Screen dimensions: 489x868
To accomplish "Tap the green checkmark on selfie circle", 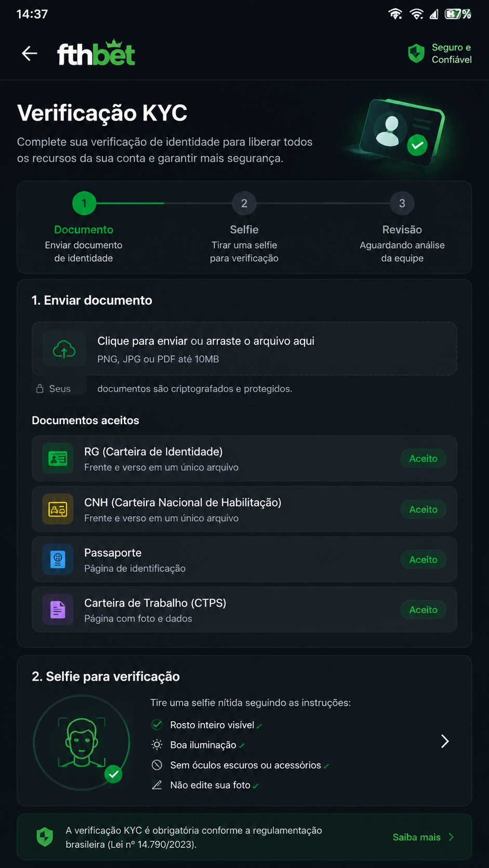I will [114, 774].
